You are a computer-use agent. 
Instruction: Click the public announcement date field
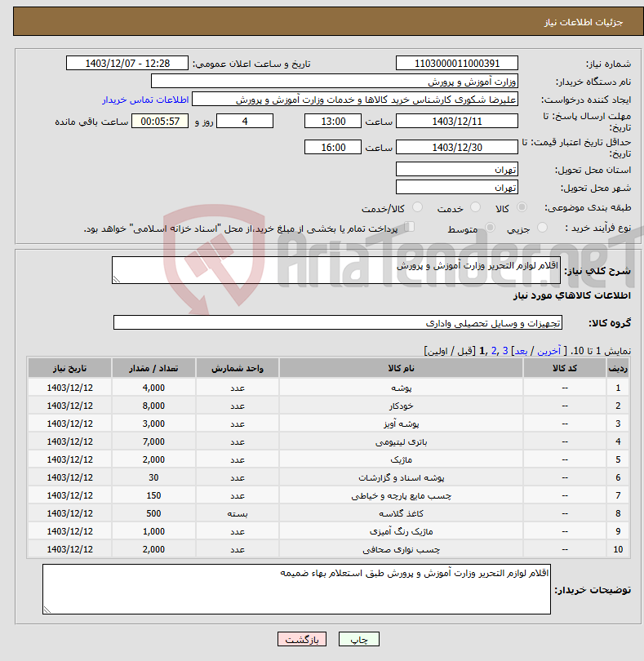pyautogui.click(x=127, y=63)
